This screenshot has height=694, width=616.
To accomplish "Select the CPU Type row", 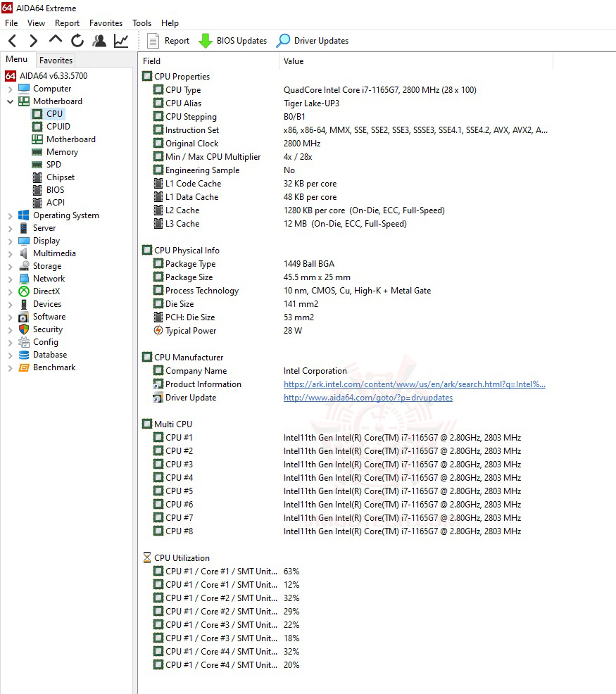I will point(346,90).
